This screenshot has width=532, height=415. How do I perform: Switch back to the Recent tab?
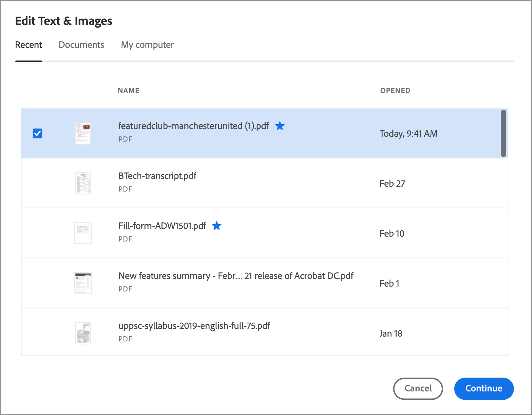28,45
